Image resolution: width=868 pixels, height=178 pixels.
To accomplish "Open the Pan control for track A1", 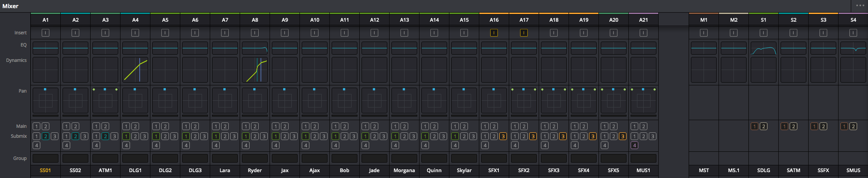I will [45, 100].
